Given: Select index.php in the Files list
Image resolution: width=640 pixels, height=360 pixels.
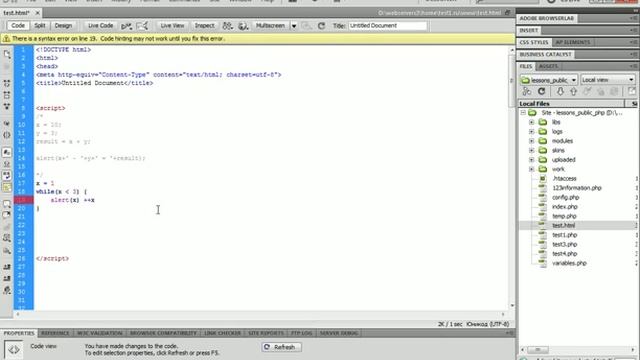Looking at the screenshot, I should coord(565,207).
